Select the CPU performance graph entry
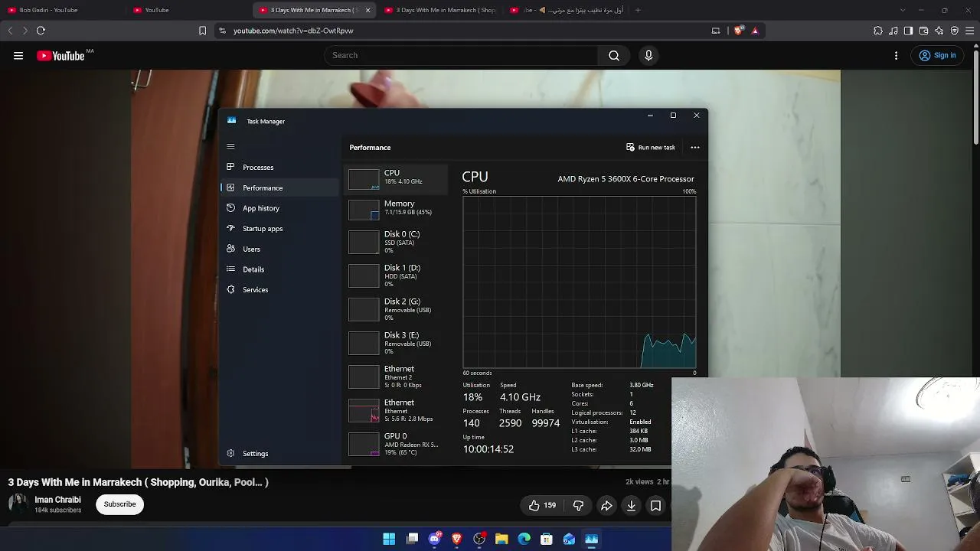This screenshot has width=980, height=551. [x=397, y=178]
